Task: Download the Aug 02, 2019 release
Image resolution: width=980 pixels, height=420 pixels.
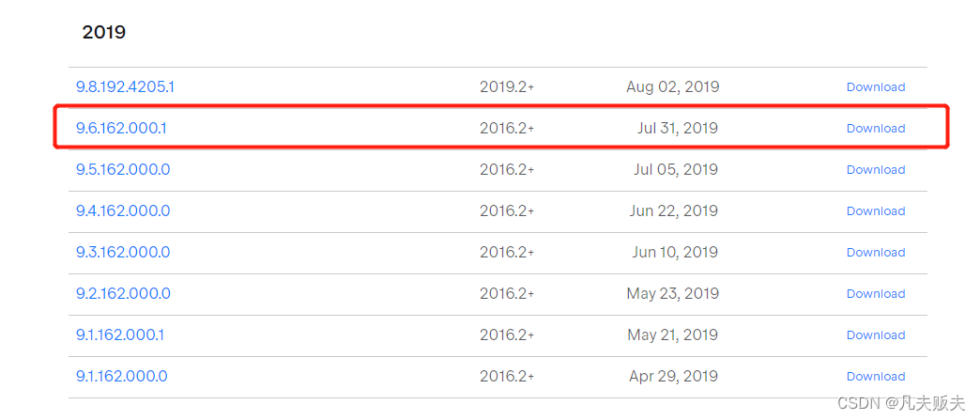Action: pyautogui.click(x=876, y=87)
